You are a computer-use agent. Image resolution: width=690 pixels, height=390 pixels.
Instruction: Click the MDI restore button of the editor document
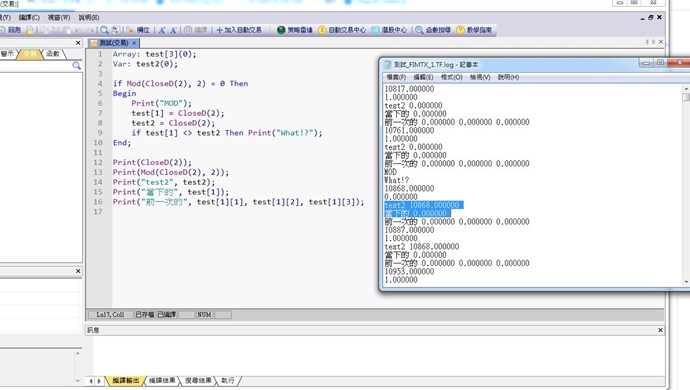(650, 18)
